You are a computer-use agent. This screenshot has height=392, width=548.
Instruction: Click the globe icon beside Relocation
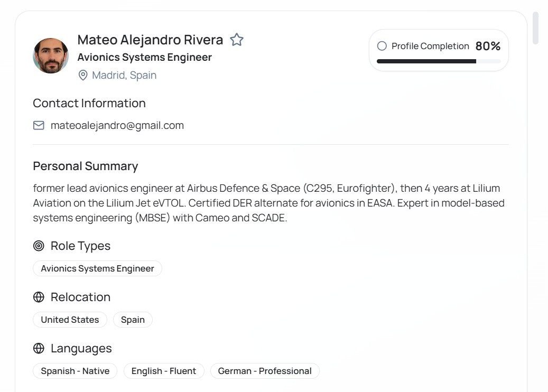click(x=39, y=297)
